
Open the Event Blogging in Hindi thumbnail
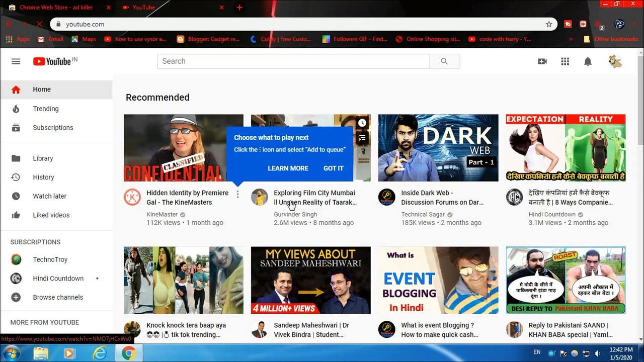coord(438,280)
